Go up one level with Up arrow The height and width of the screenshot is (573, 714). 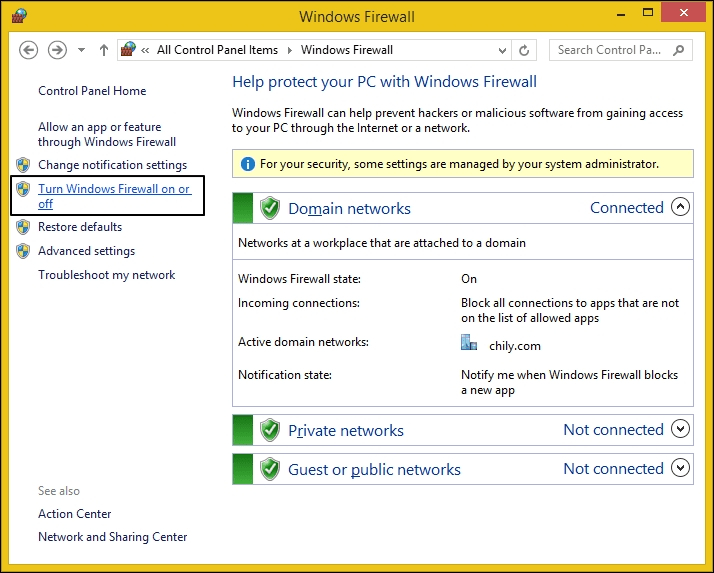(x=104, y=50)
